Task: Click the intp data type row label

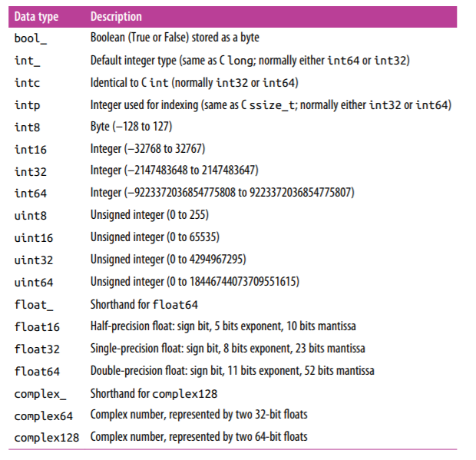Action: coord(28,104)
